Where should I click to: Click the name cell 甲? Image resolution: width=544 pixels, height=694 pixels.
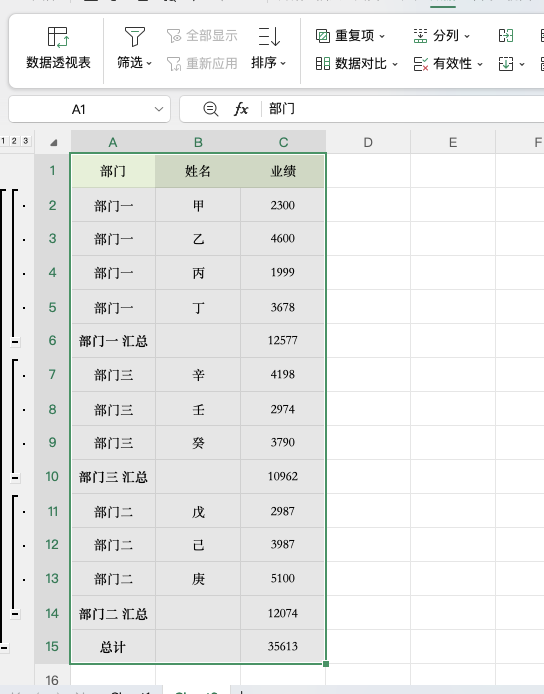coord(198,205)
